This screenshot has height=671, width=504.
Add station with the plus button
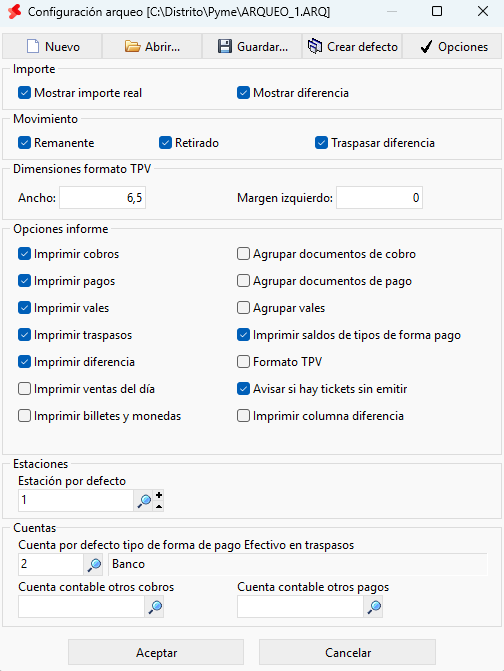159,495
